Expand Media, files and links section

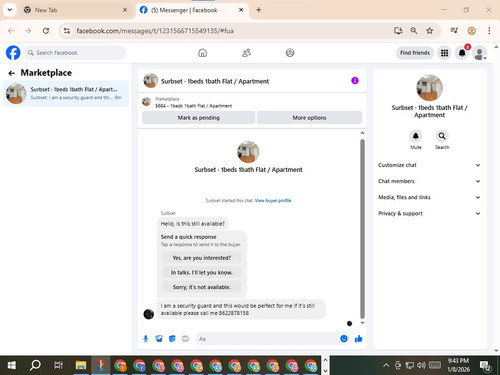(429, 197)
